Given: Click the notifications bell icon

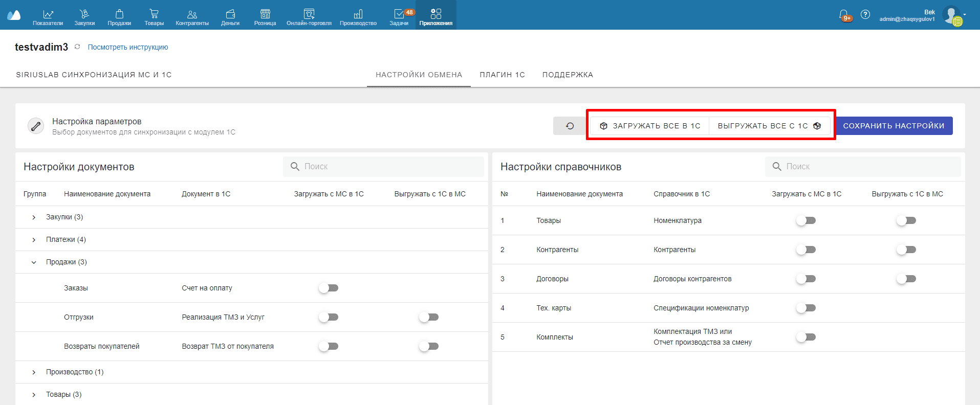Looking at the screenshot, I should click(x=844, y=15).
